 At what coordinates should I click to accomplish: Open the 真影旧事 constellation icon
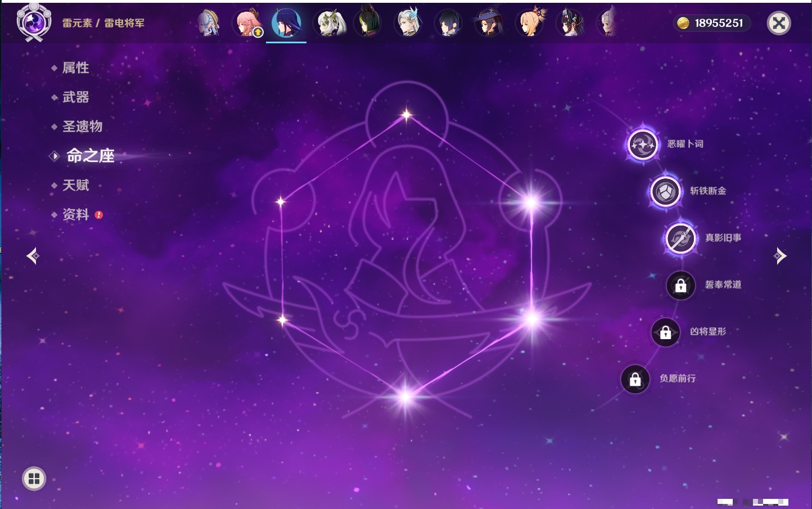point(680,238)
